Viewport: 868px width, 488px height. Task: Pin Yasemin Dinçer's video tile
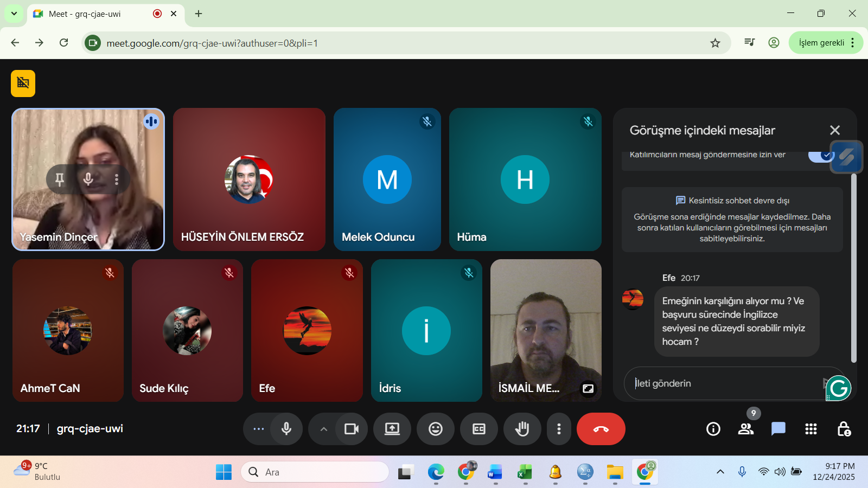click(60, 179)
